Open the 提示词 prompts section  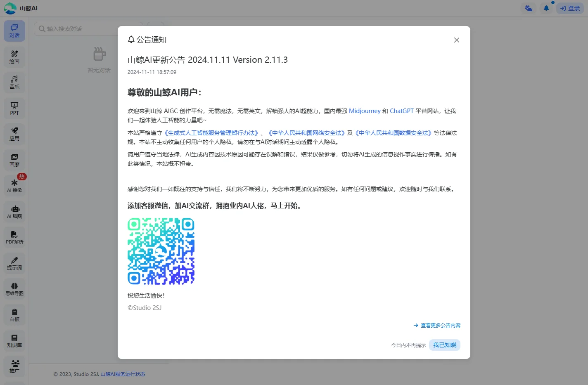pyautogui.click(x=14, y=263)
